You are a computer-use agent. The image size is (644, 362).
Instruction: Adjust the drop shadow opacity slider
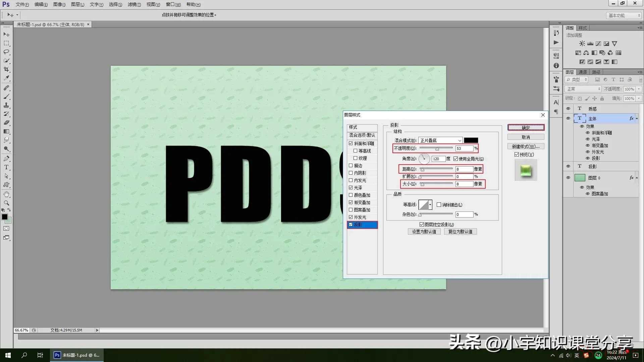tap(437, 148)
